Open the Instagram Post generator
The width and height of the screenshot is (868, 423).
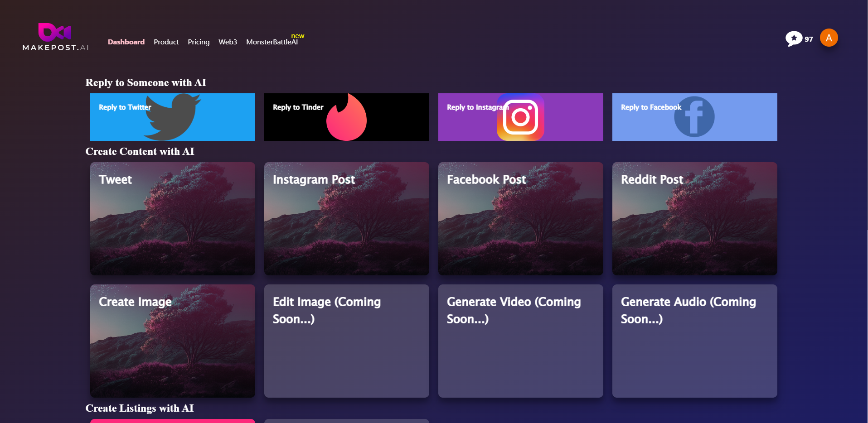[346, 219]
